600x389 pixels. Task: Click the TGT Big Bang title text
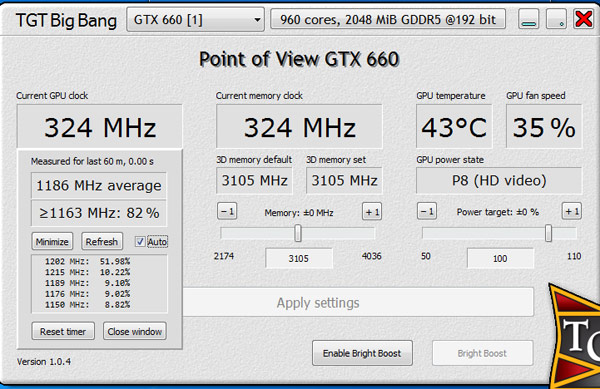click(x=66, y=21)
